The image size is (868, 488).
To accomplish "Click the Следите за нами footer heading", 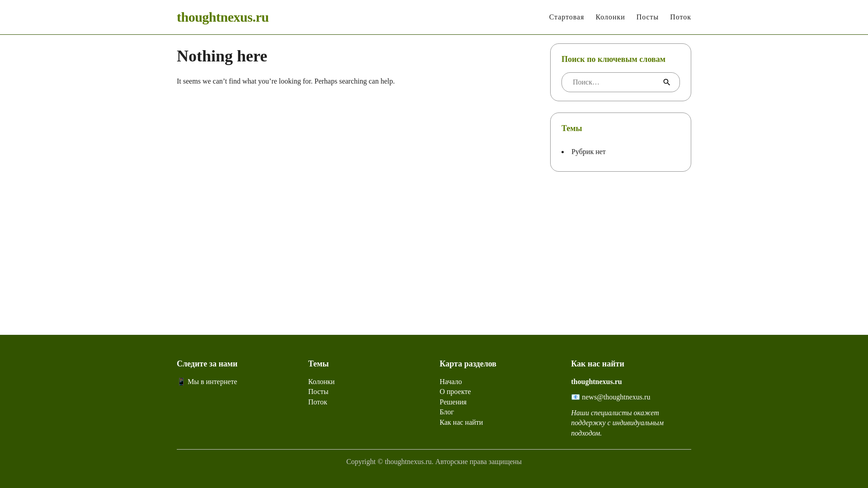I will tap(207, 364).
